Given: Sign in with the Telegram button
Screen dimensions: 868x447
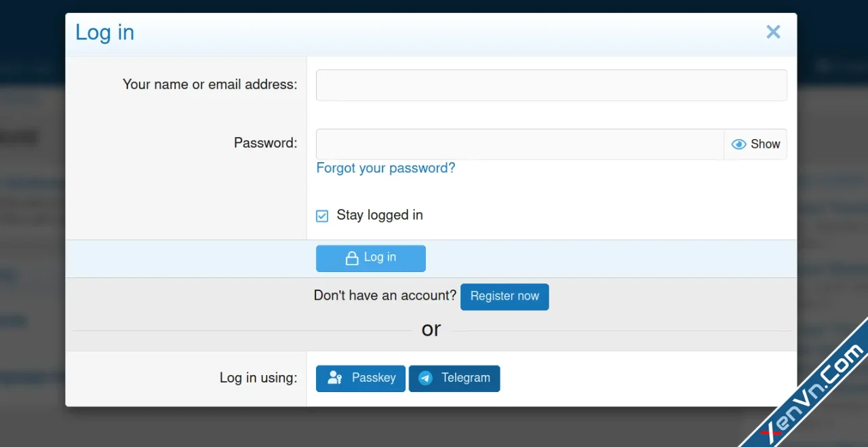Looking at the screenshot, I should pyautogui.click(x=454, y=378).
